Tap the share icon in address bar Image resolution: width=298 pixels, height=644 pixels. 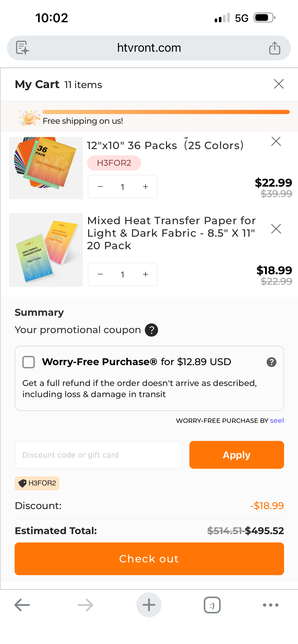[x=275, y=48]
